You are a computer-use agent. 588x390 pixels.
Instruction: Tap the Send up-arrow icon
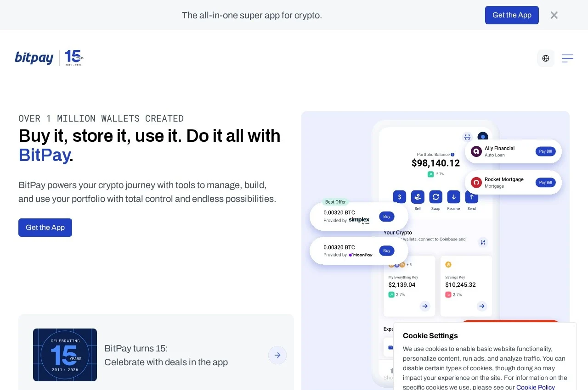471,197
